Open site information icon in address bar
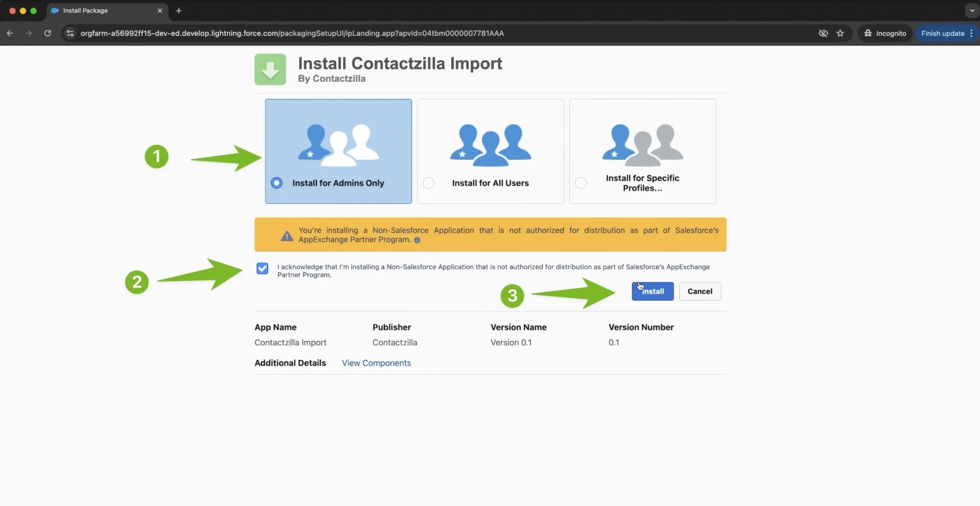This screenshot has height=506, width=980. click(70, 33)
